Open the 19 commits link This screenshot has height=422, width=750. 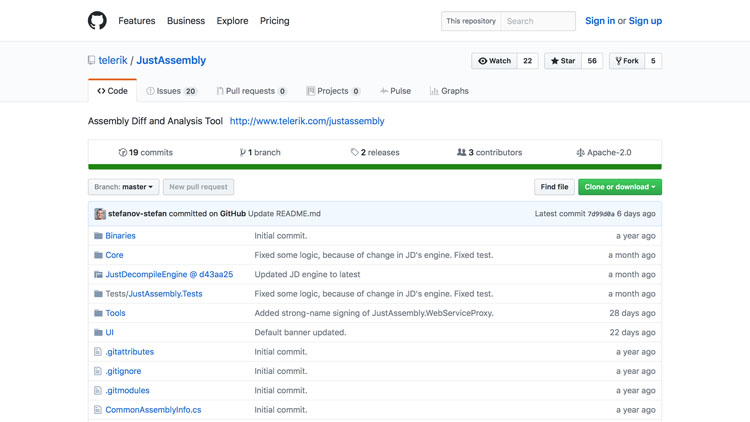click(146, 152)
